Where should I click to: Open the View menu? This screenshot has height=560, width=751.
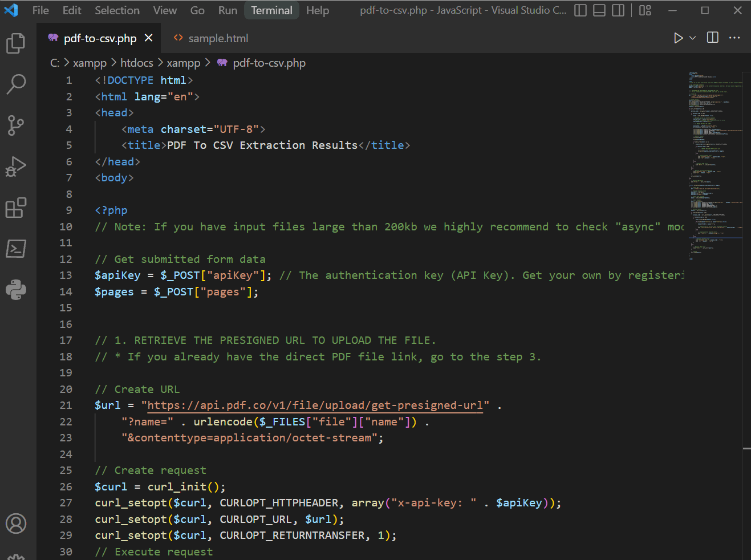click(165, 10)
